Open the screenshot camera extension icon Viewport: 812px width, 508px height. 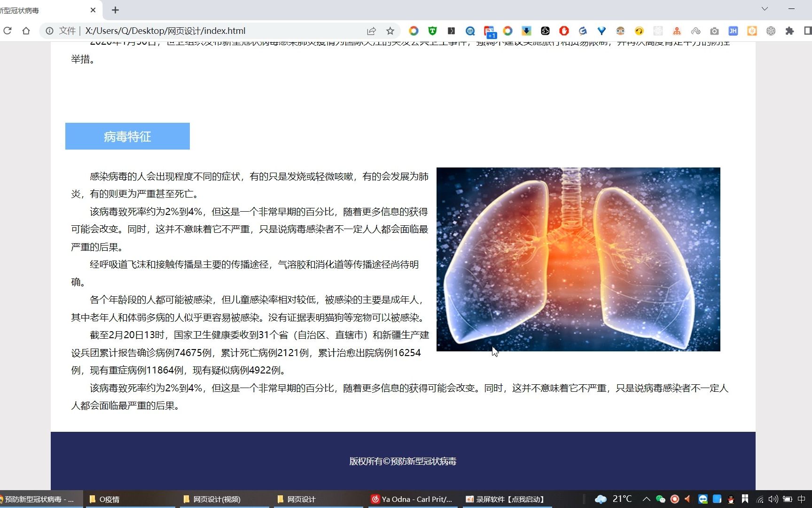pos(714,31)
